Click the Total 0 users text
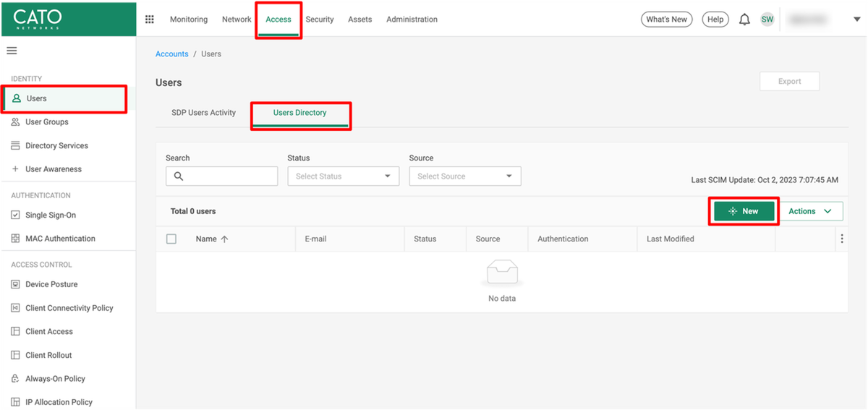 click(x=193, y=211)
